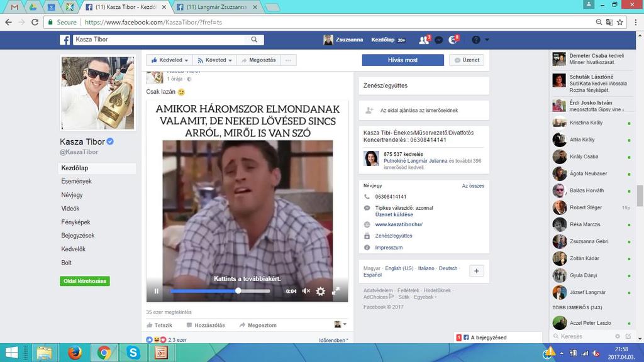Open Chrome menu three dots
This screenshot has width=644, height=362.
click(x=635, y=22)
